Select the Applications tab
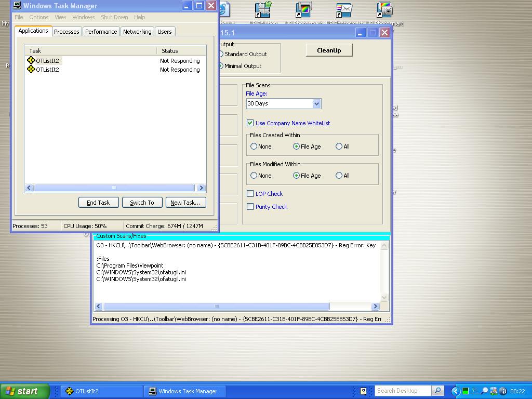 pyautogui.click(x=33, y=31)
